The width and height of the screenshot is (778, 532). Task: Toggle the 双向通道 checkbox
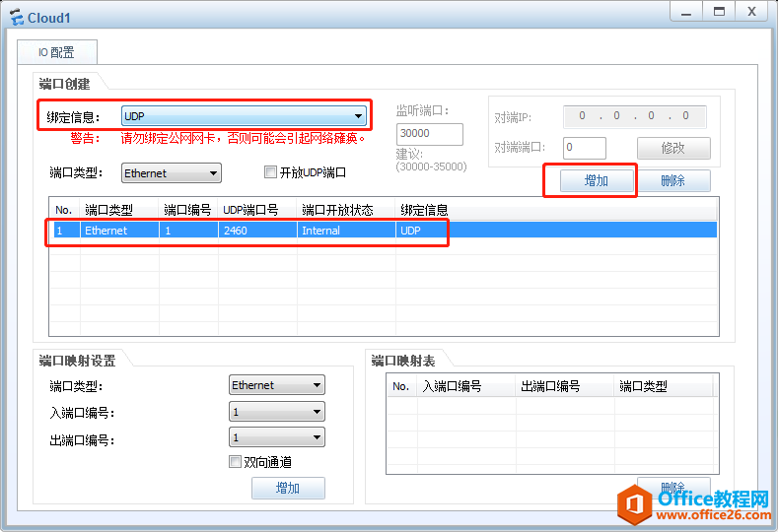click(235, 462)
